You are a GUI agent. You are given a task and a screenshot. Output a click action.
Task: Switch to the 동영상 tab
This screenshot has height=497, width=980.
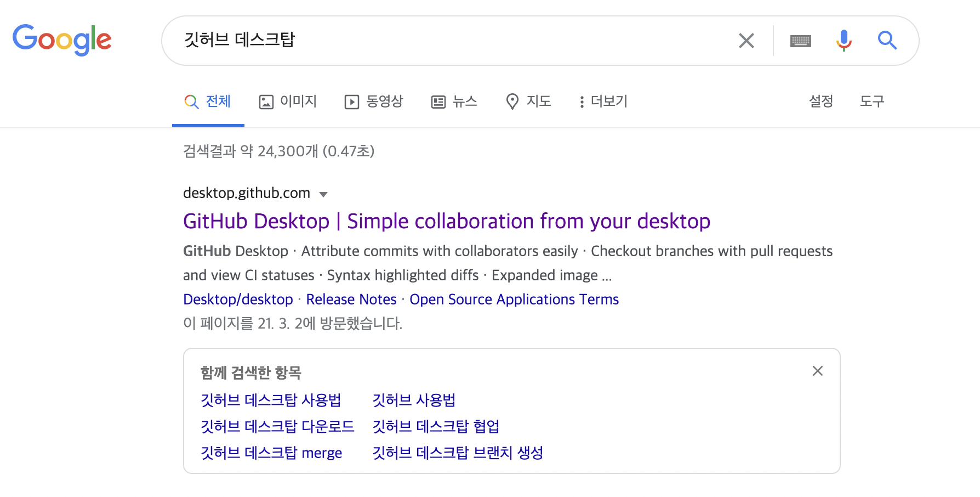pyautogui.click(x=374, y=101)
